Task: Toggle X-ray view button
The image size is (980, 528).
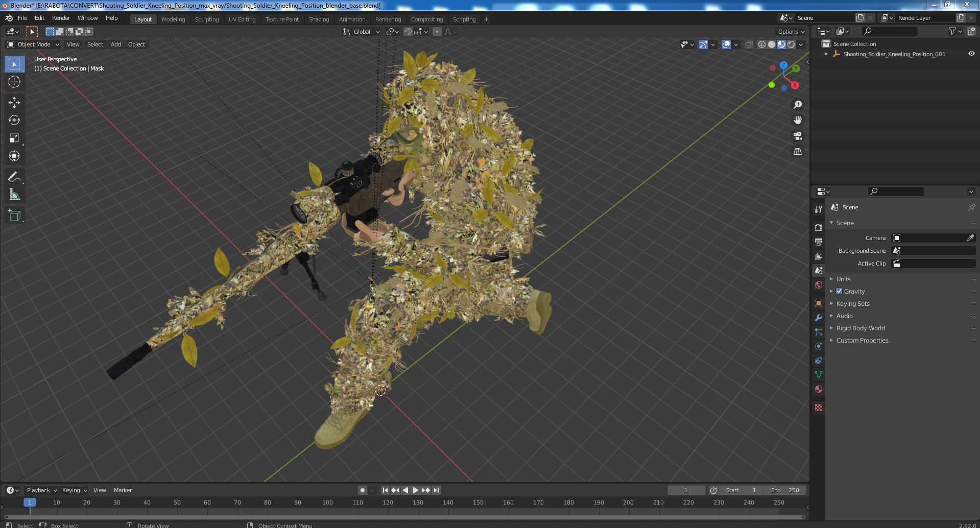Action: tap(749, 44)
